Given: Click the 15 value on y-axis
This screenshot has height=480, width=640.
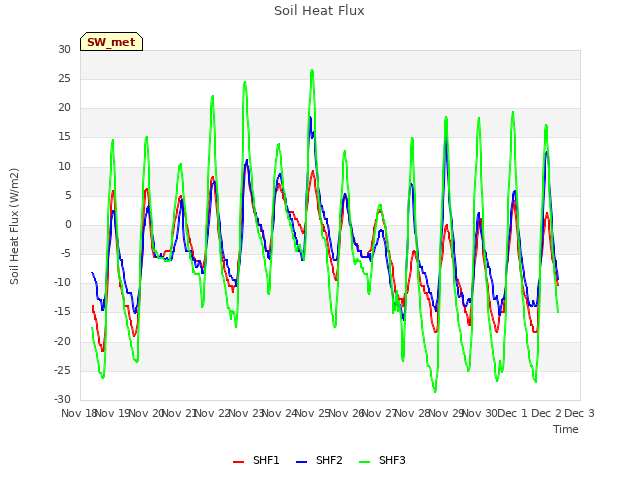Looking at the screenshot, I should pos(64,137).
